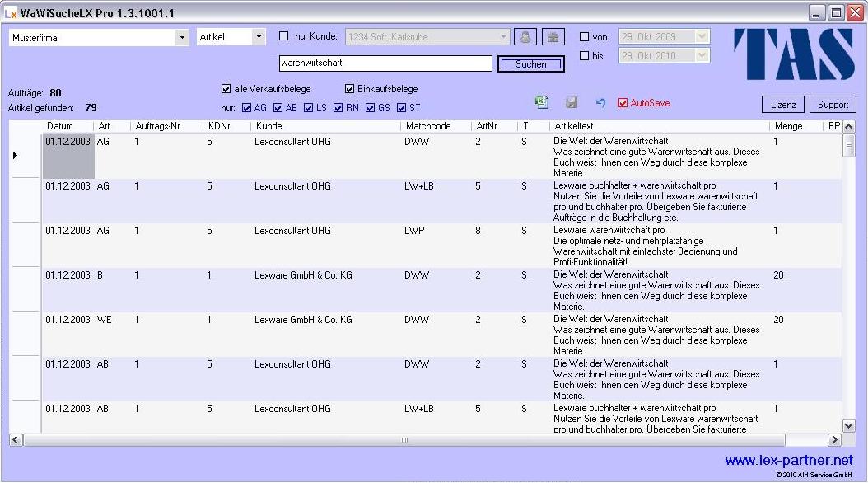Click the Aufträge count '80'
This screenshot has width=868, height=483.
55,93
